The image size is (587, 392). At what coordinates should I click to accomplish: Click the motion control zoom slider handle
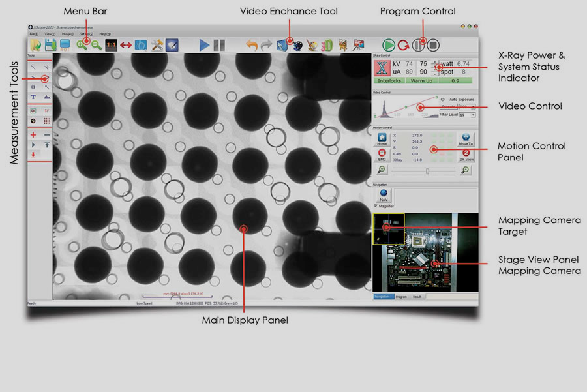tap(427, 171)
